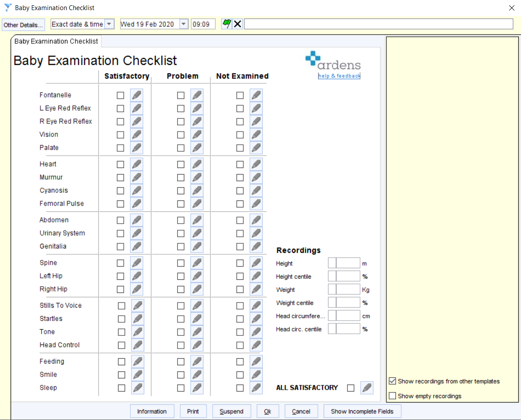Check Not Examined for Genitalia
Image resolution: width=521 pixels, height=420 pixels.
(x=240, y=246)
